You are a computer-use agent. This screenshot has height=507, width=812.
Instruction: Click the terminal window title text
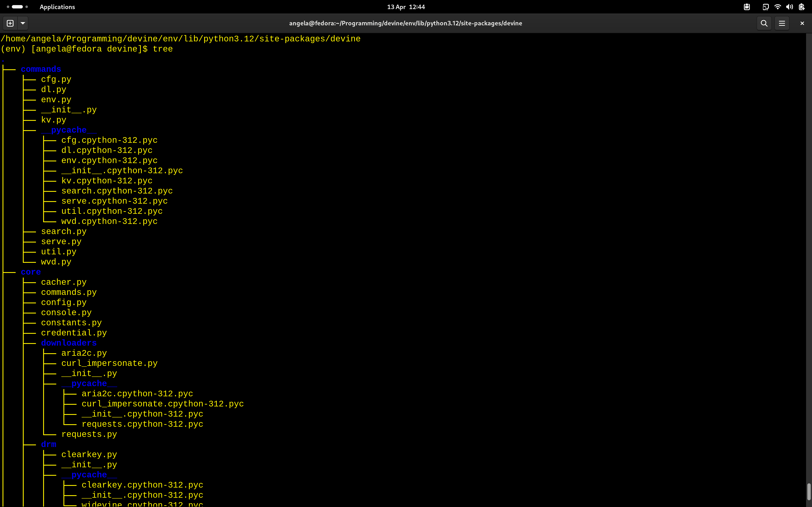tap(405, 23)
